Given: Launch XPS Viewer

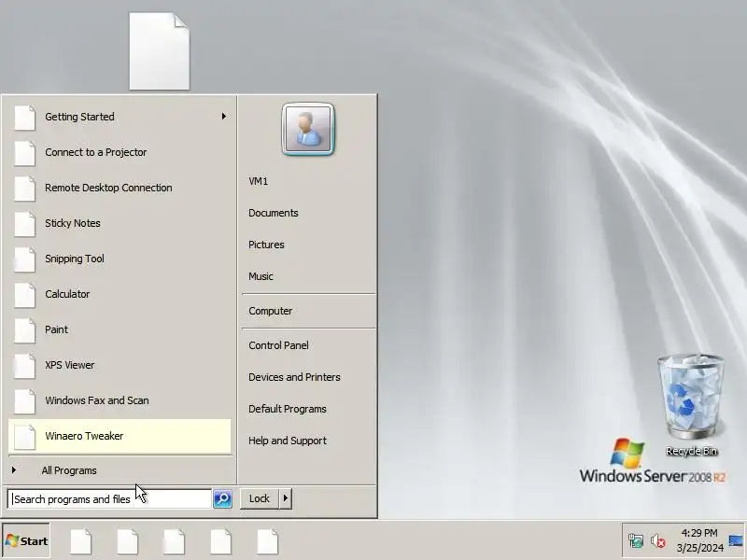Looking at the screenshot, I should (x=120, y=365).
